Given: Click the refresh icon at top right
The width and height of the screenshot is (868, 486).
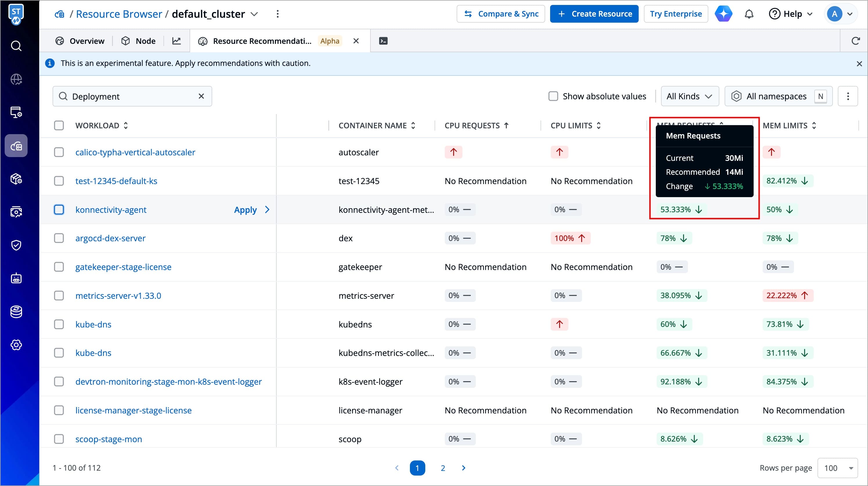Looking at the screenshot, I should click(856, 41).
